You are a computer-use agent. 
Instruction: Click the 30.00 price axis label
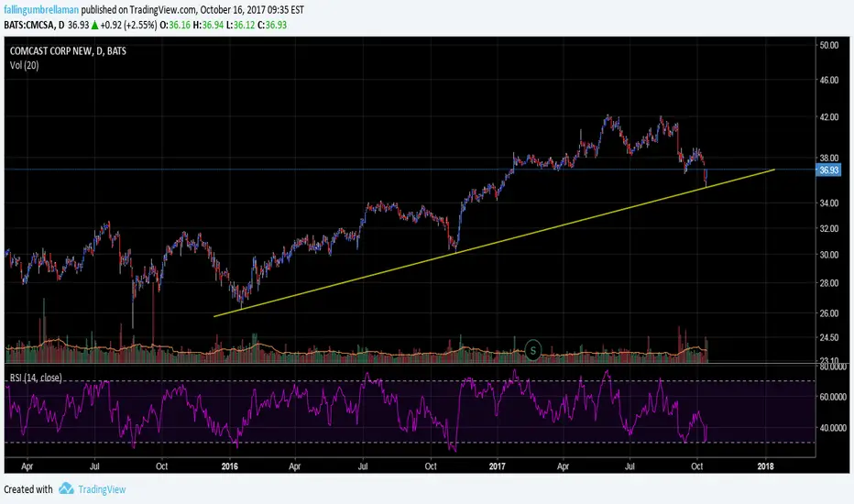coord(829,255)
